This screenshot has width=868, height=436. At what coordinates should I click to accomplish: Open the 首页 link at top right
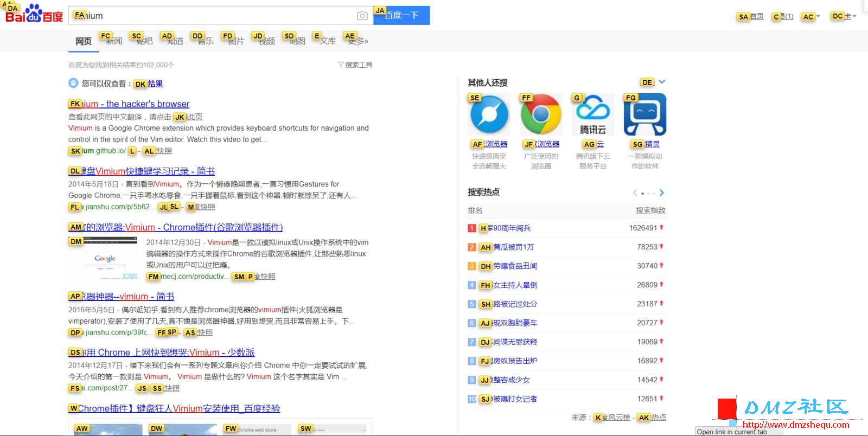[756, 16]
